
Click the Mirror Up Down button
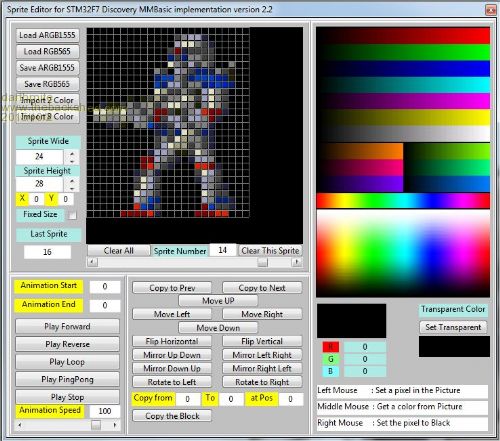172,355
